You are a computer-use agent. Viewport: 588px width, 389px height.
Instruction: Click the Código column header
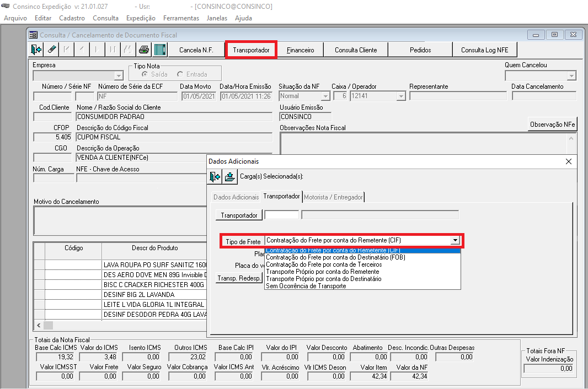coord(73,248)
